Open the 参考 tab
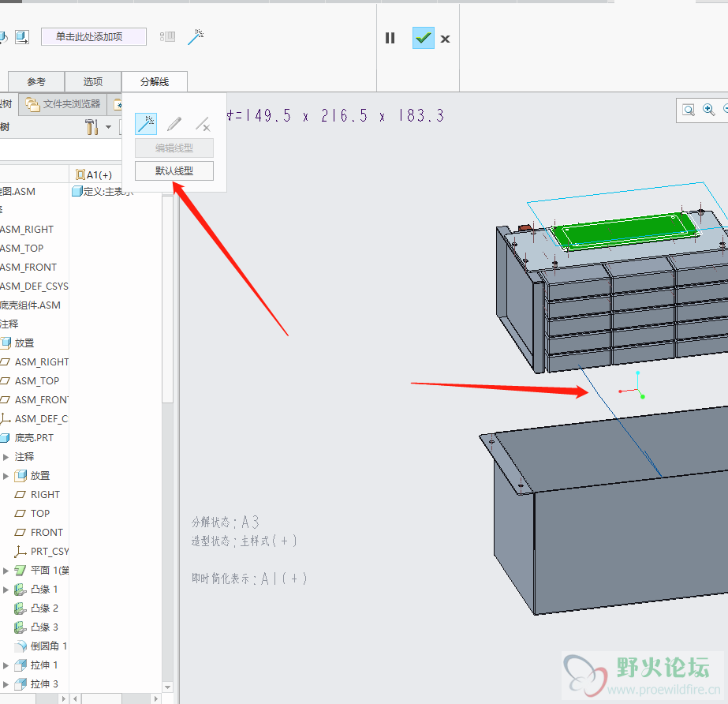Image resolution: width=728 pixels, height=704 pixels. 36,82
